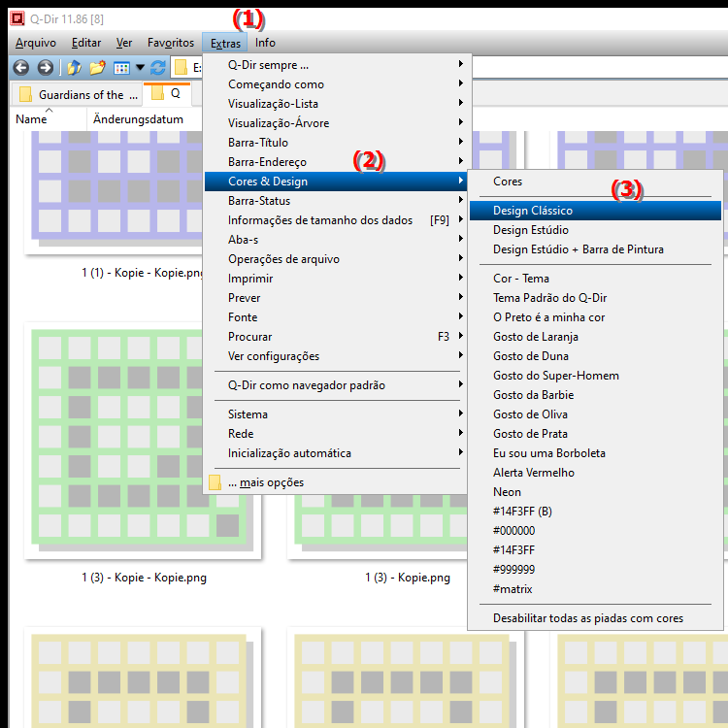Click folder icon beside mais opções
The height and width of the screenshot is (728, 728).
tap(215, 482)
